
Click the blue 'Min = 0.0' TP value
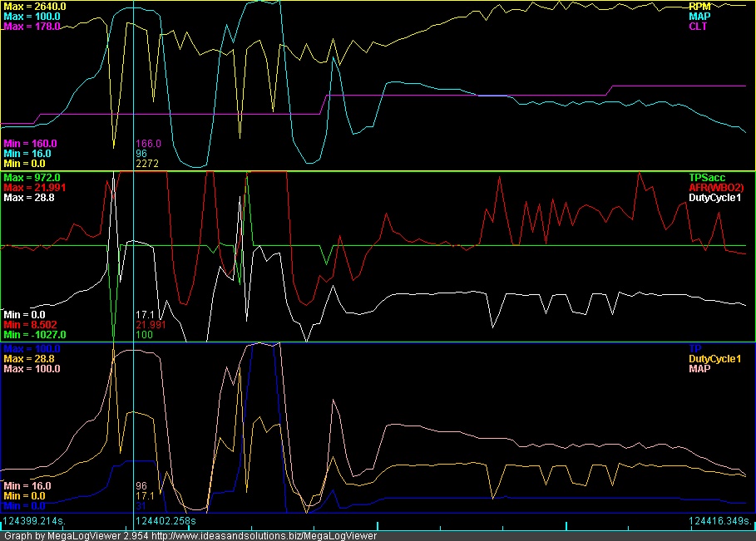pos(24,506)
